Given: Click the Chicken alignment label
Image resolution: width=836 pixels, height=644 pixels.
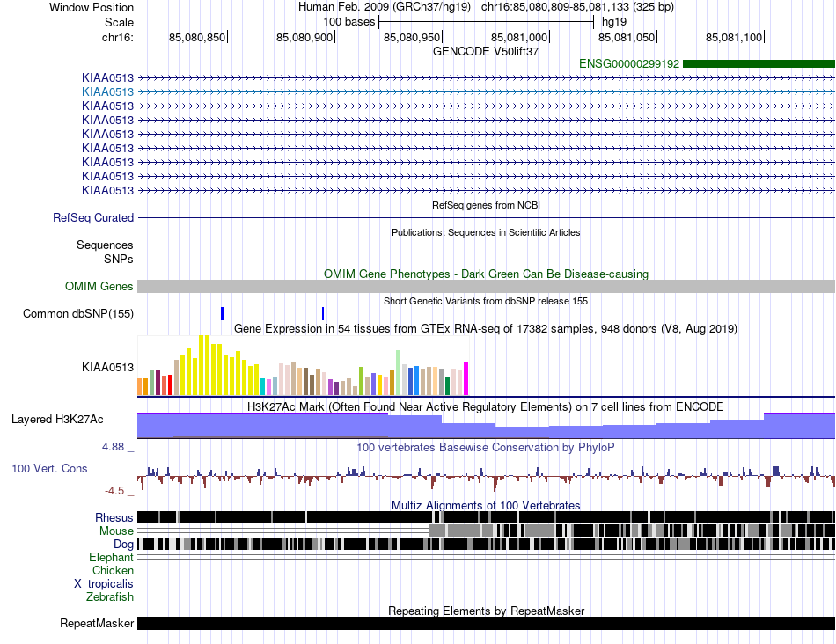Looking at the screenshot, I should point(113,570).
